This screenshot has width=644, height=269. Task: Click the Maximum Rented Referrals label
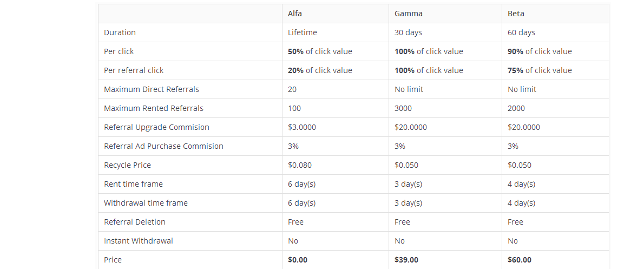(154, 108)
